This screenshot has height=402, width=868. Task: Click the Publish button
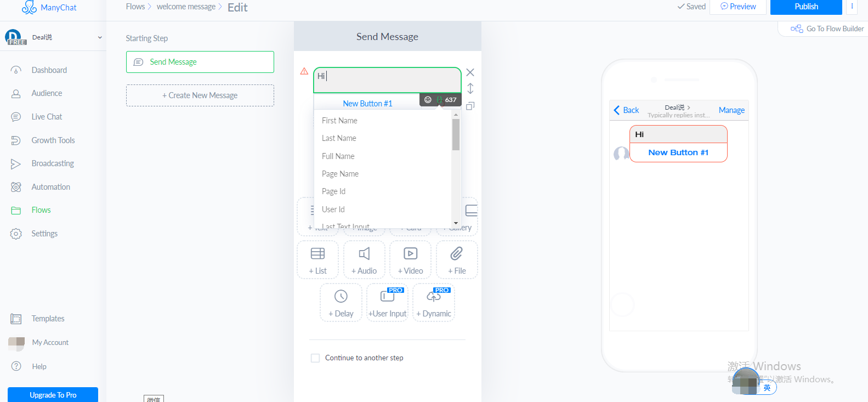tap(806, 7)
